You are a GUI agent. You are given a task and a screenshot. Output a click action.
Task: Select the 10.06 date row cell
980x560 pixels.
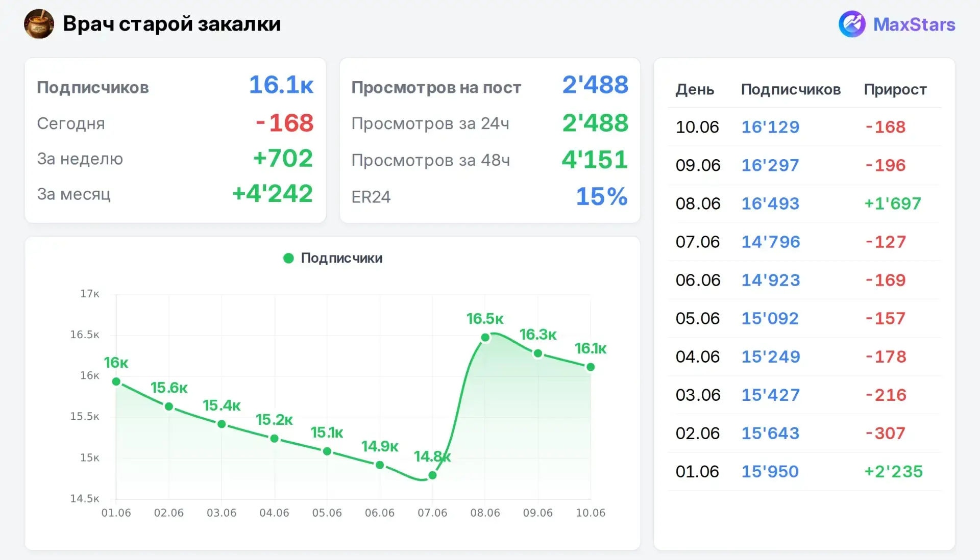coord(697,127)
